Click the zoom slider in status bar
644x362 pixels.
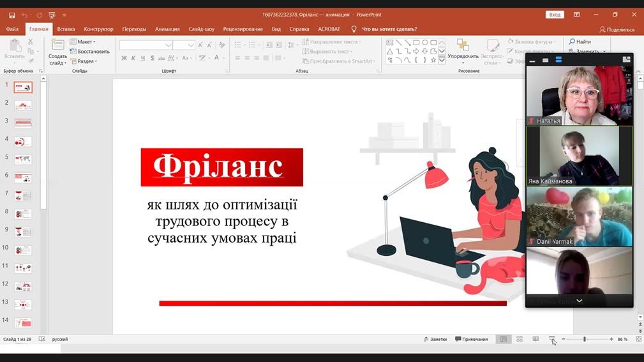[585, 339]
